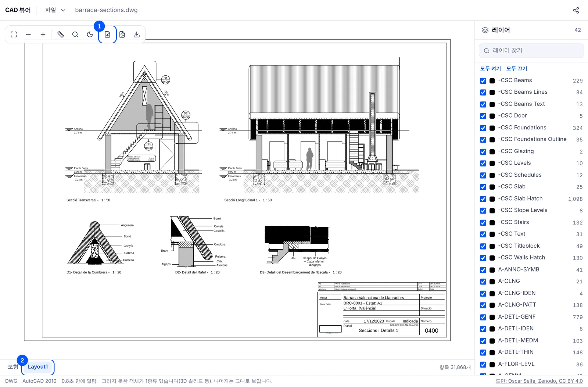Click 모두 켜기 to show all layers
The height and width of the screenshot is (387, 588).
(x=490, y=69)
